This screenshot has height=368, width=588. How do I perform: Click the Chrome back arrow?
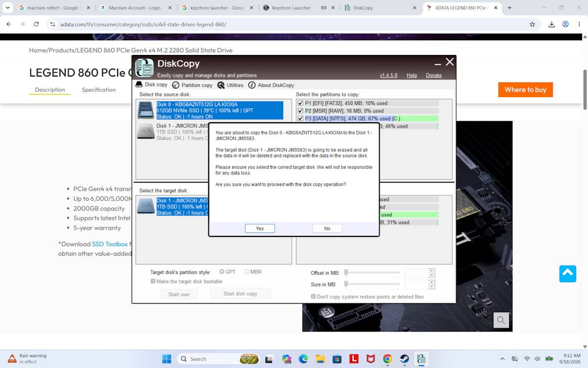tap(9, 24)
